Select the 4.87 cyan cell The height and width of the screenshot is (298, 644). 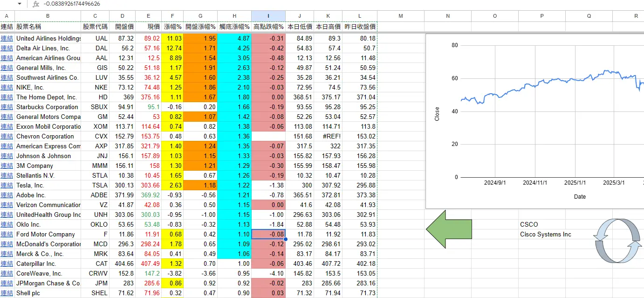(234, 38)
